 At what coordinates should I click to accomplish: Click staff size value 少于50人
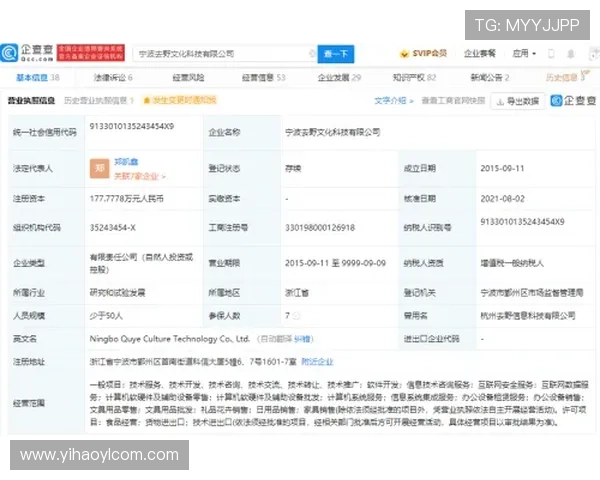(x=106, y=316)
